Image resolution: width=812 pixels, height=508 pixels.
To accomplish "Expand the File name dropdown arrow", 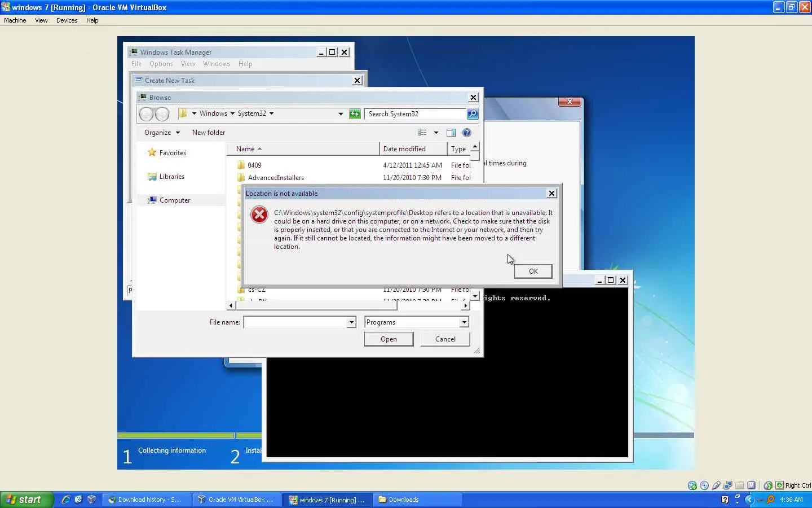I will tap(351, 322).
